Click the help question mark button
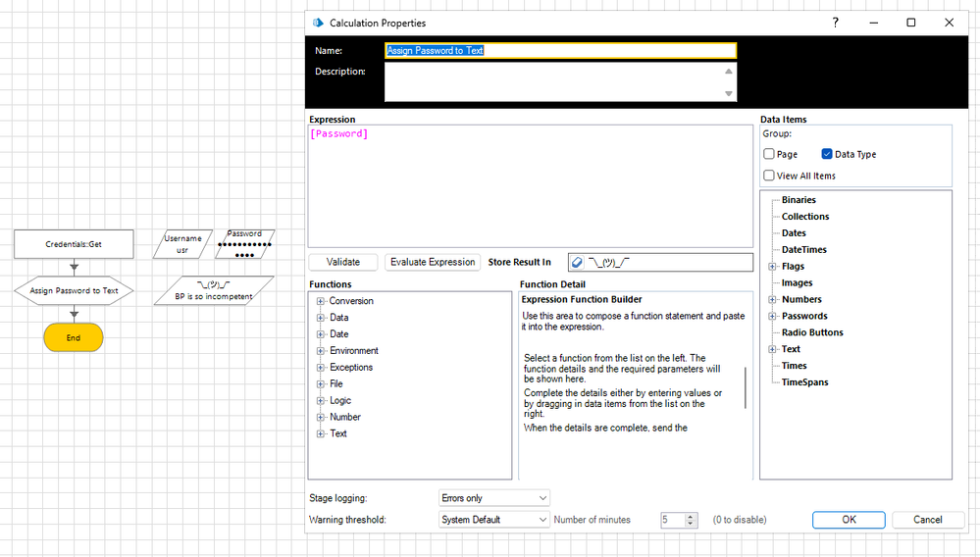This screenshot has width=980, height=557. tap(835, 23)
